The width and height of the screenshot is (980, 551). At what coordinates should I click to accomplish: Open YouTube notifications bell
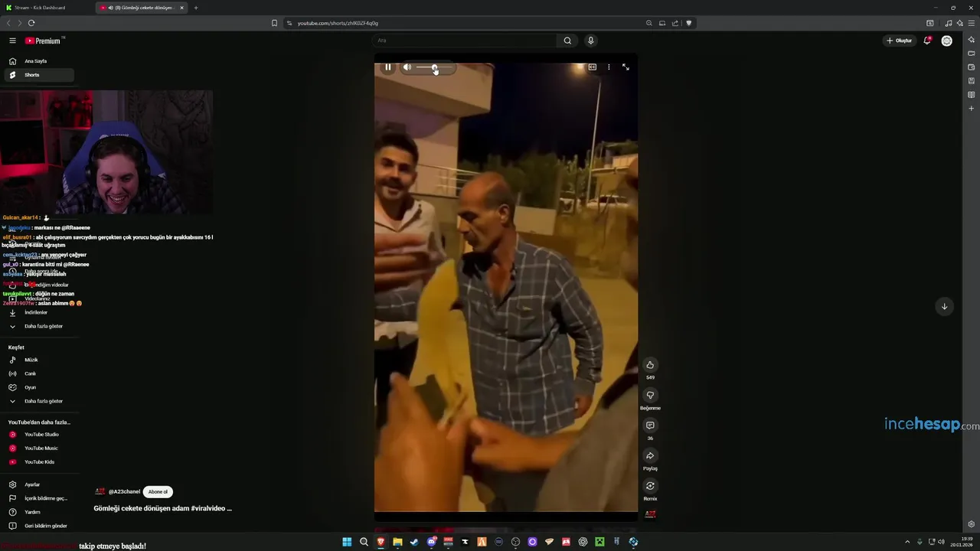pos(927,41)
